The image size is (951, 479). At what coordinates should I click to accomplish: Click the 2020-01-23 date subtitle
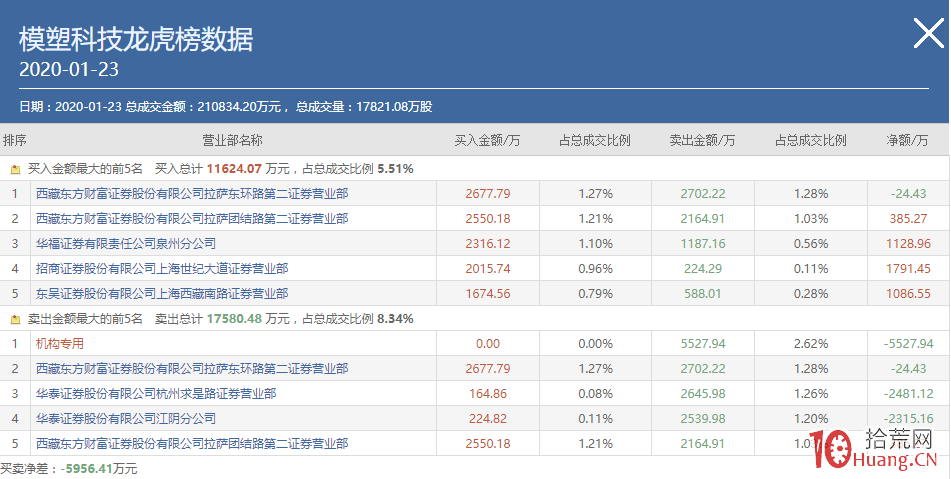pyautogui.click(x=69, y=69)
